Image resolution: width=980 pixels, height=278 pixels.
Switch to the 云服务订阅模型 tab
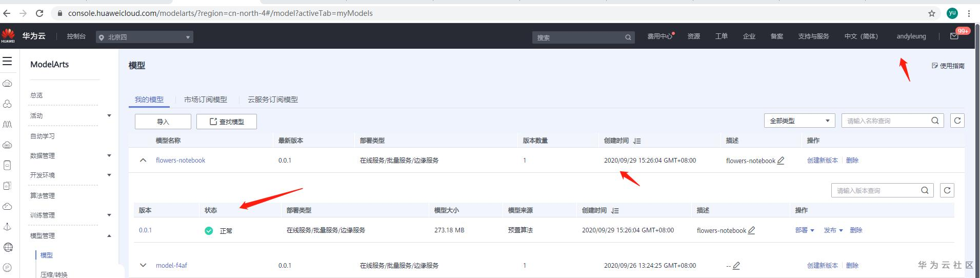(x=273, y=100)
